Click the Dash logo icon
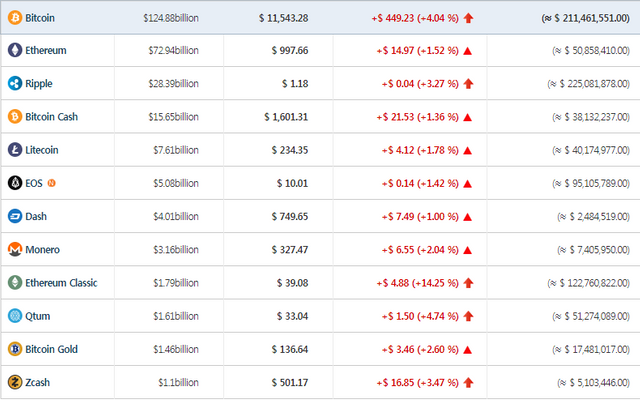This screenshot has width=640, height=400. tap(15, 216)
